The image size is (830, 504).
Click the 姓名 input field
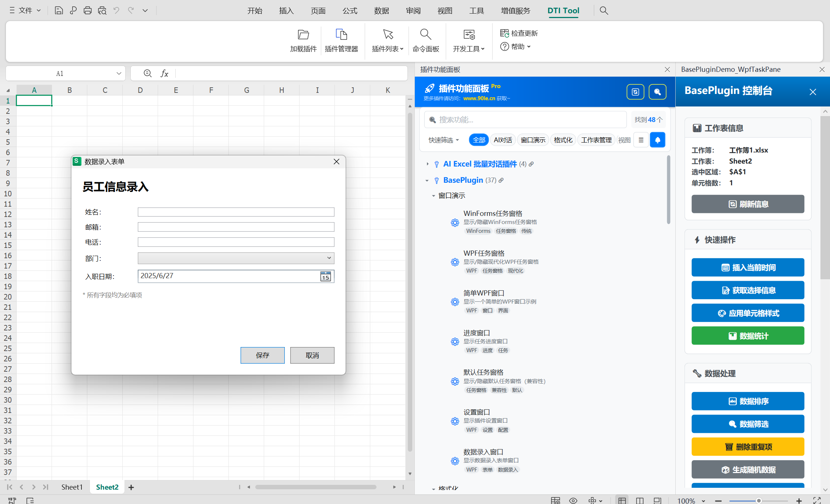(236, 212)
